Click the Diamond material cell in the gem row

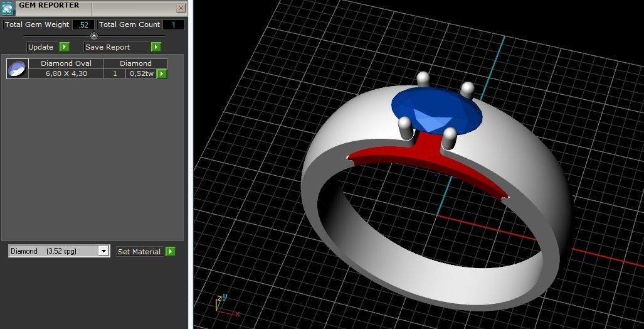tap(135, 64)
